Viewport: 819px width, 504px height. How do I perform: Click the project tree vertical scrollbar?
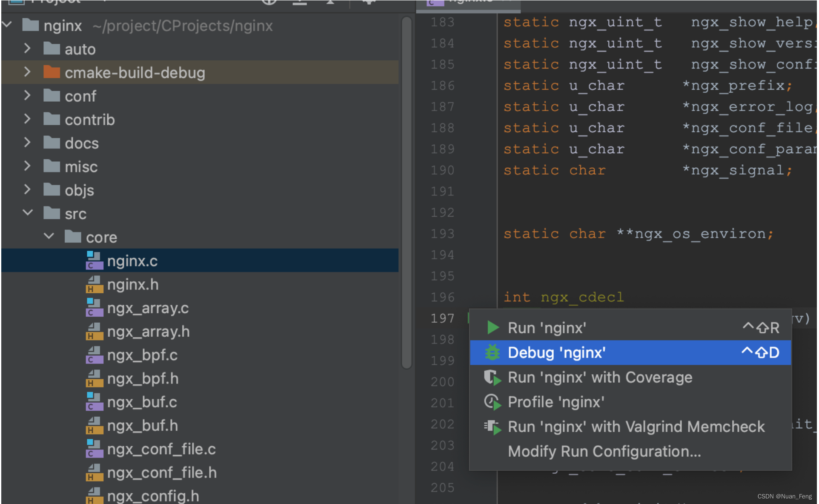pyautogui.click(x=407, y=192)
